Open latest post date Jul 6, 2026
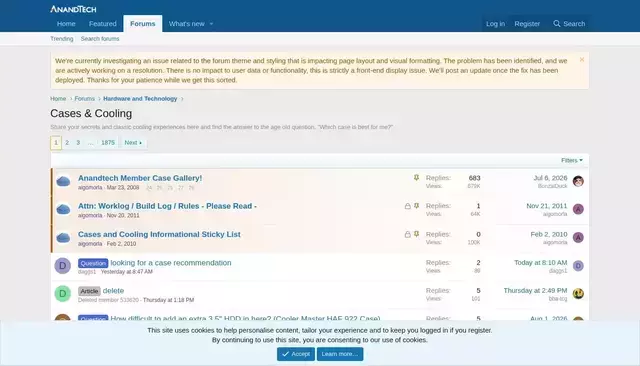This screenshot has width=640, height=366. [x=550, y=178]
